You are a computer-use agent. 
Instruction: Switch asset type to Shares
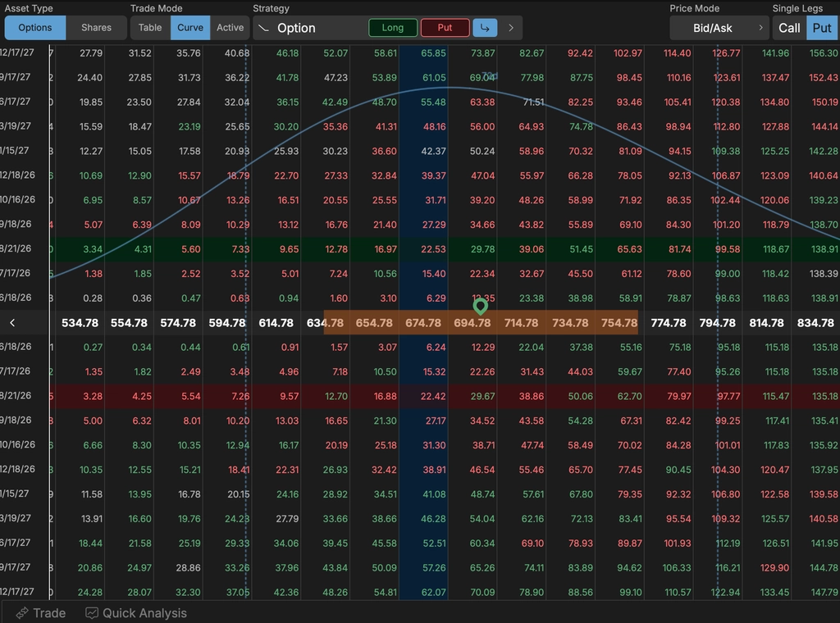(97, 28)
